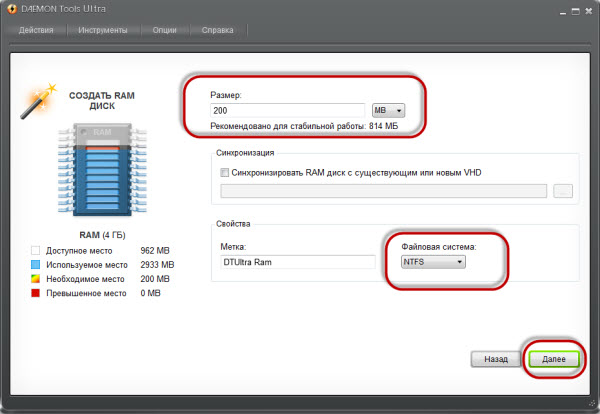Click the blue Используемое место swatch
Screen dimensions: 600x414
tap(35, 264)
